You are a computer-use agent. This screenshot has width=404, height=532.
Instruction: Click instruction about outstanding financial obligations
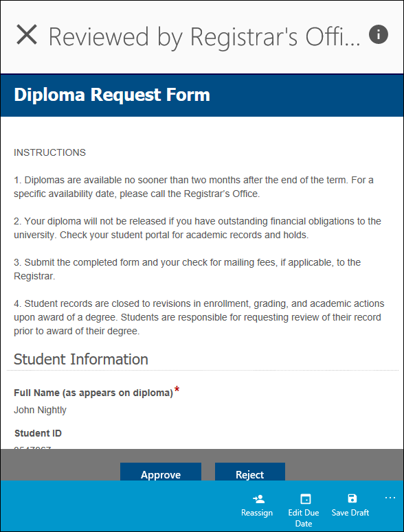[x=197, y=228]
